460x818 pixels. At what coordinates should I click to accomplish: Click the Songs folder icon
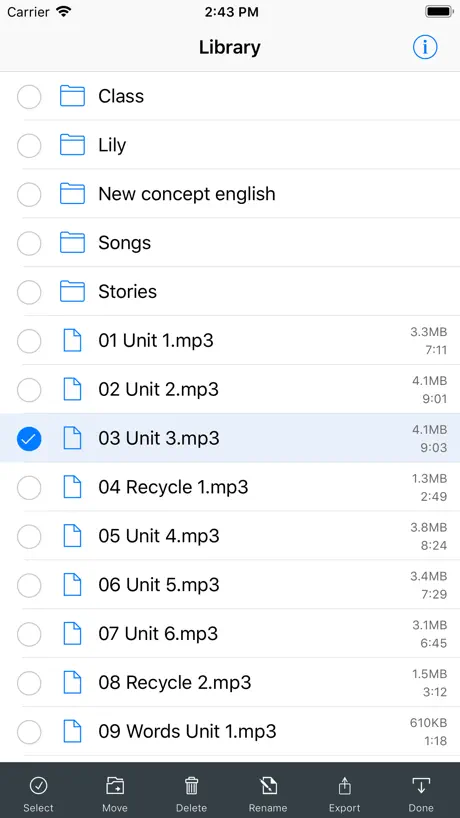pyautogui.click(x=72, y=243)
